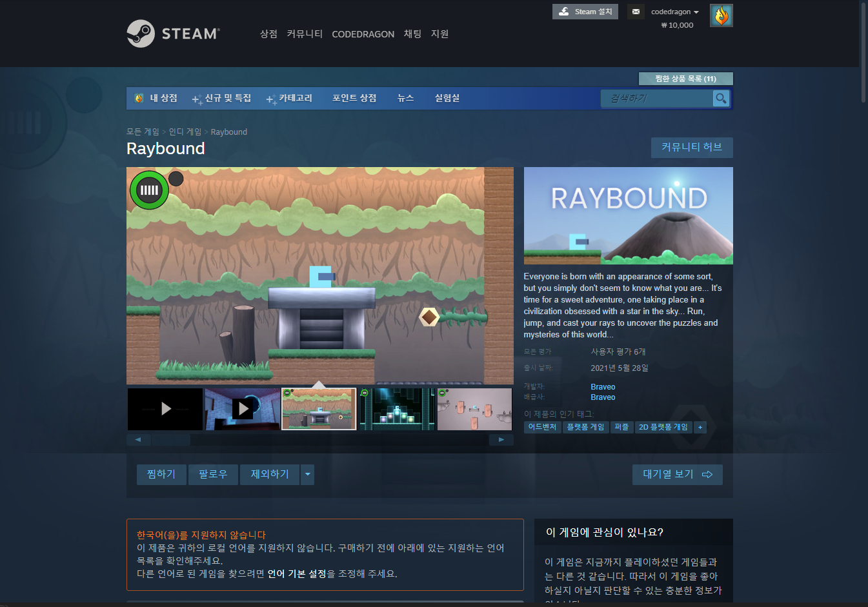This screenshot has height=607, width=868.
Task: Play the first black trailer thumbnail
Action: coord(165,409)
